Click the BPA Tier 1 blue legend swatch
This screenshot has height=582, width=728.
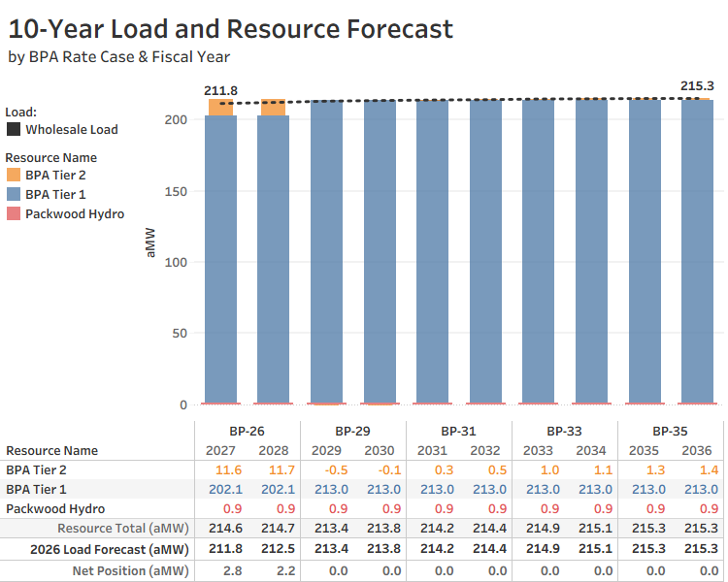[14, 194]
